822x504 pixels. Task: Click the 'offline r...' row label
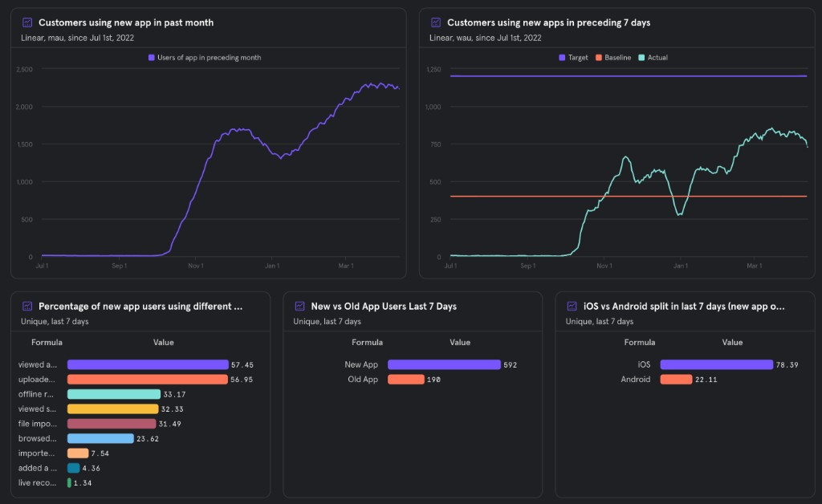(x=35, y=394)
